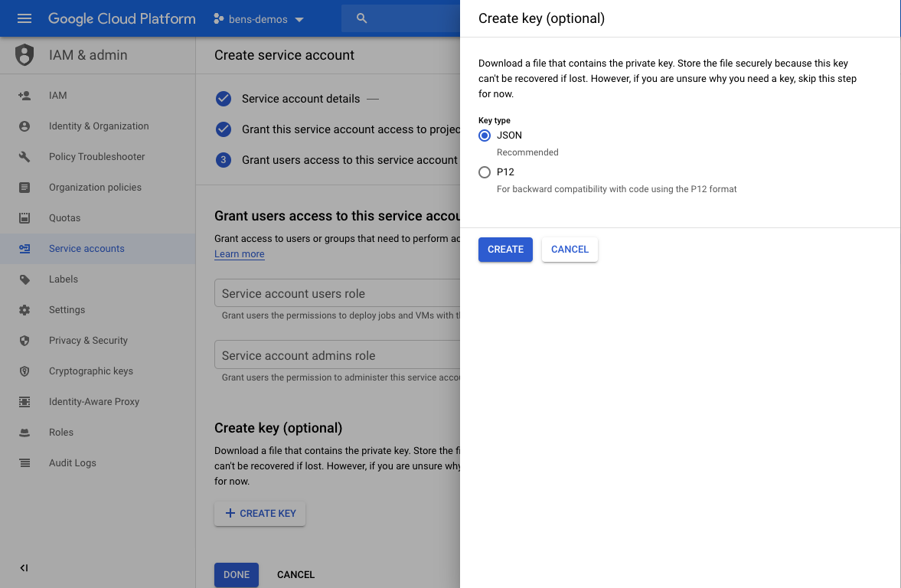The image size is (901, 588).
Task: Collapse the left navigation sidebar
Action: pos(24,568)
